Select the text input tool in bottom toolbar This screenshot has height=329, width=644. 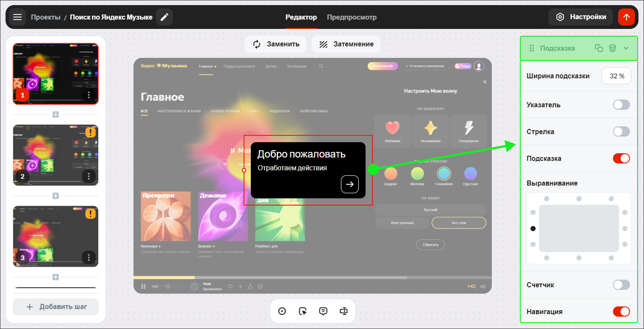pyautogui.click(x=344, y=311)
